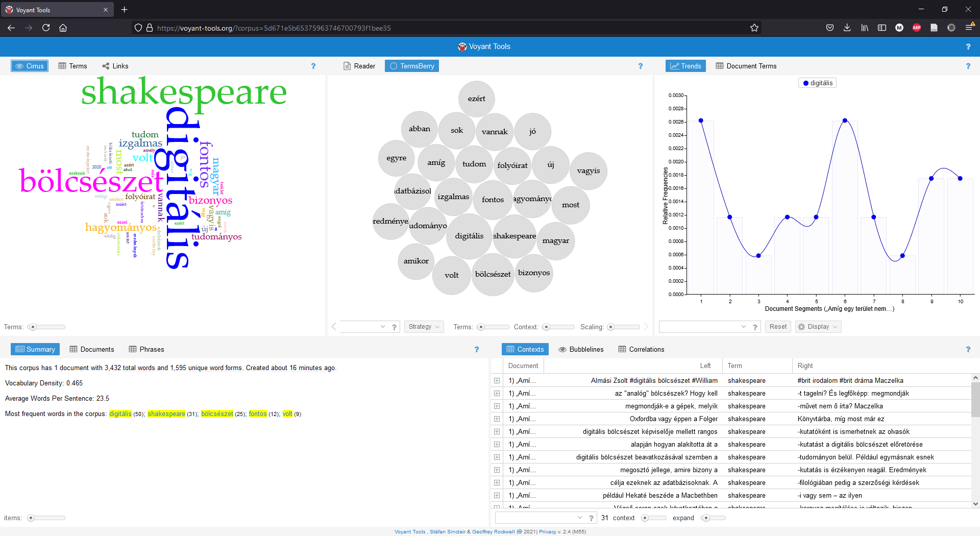This screenshot has width=980, height=536.
Task: Click the browser home icon
Action: pos(63,28)
